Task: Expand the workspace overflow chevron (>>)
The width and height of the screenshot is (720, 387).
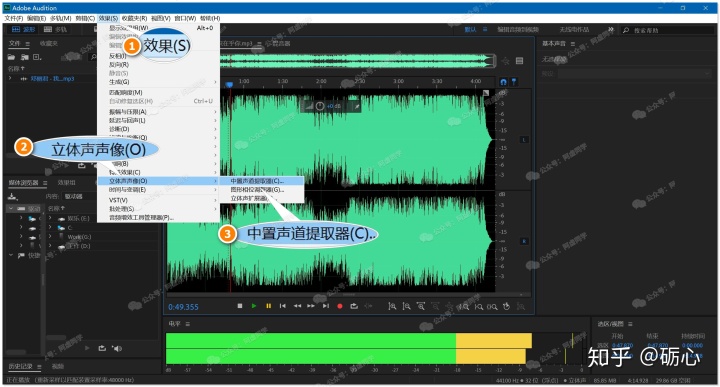Action: [611, 29]
